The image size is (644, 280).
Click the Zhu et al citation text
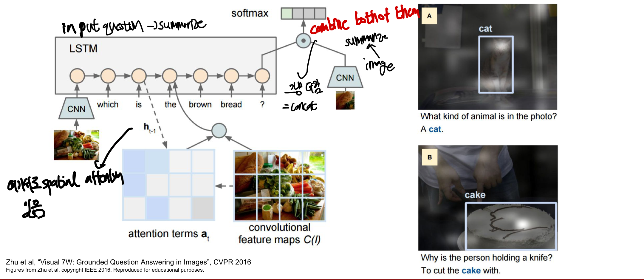coord(129,262)
